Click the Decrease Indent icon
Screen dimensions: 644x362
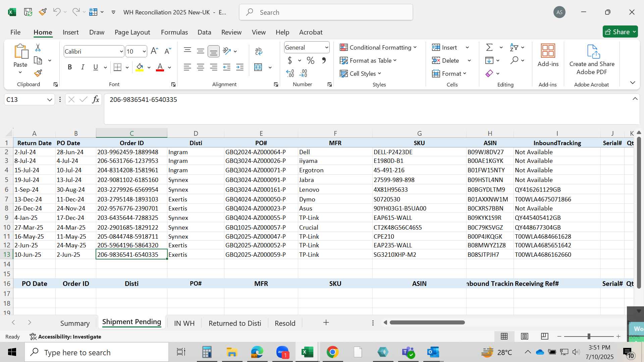click(x=227, y=67)
